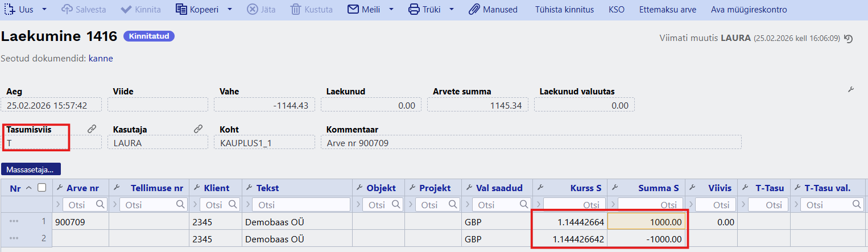Sort rows by Nr column header
The height and width of the screenshot is (252, 868).
[x=15, y=188]
